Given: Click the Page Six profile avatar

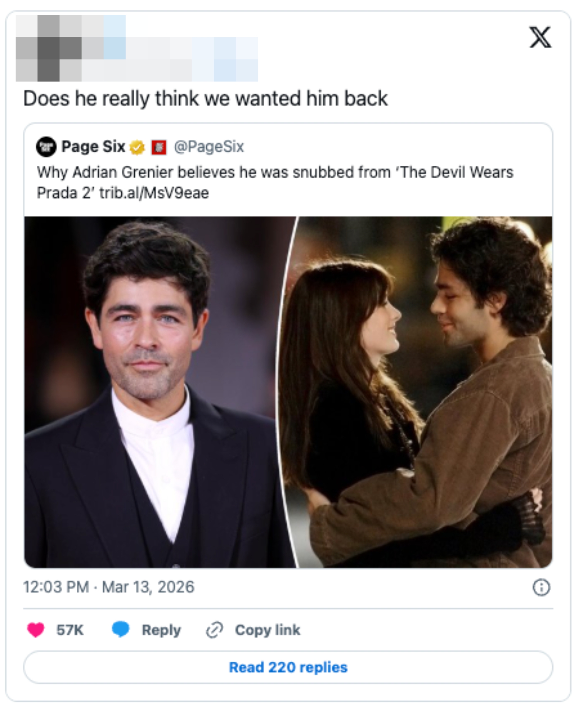Looking at the screenshot, I should point(46,147).
